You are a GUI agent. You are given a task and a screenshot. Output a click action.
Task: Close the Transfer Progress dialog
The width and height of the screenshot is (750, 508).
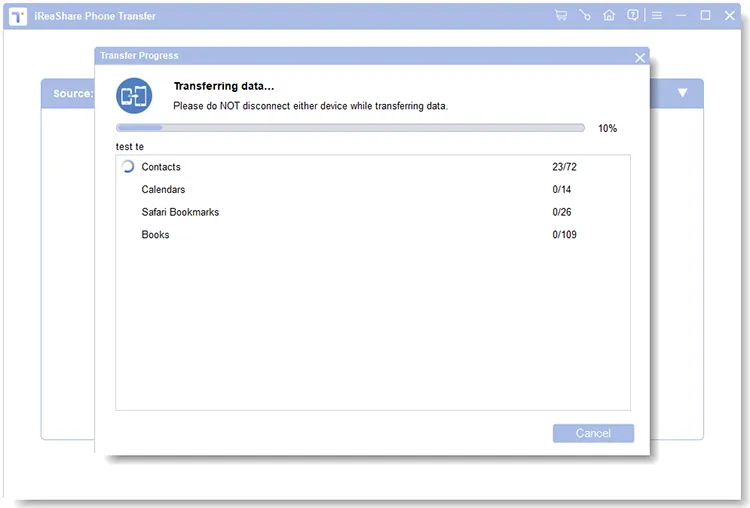(x=640, y=58)
